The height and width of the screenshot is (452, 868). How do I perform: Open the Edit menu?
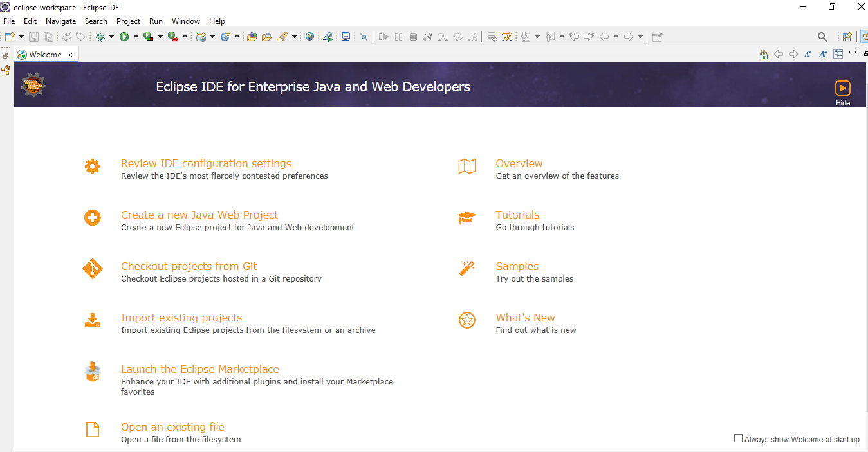coord(30,21)
